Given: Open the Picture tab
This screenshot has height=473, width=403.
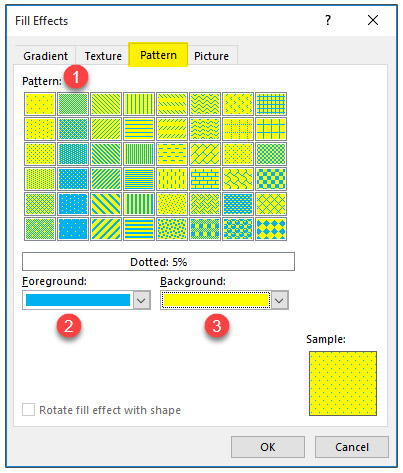Looking at the screenshot, I should click(211, 56).
